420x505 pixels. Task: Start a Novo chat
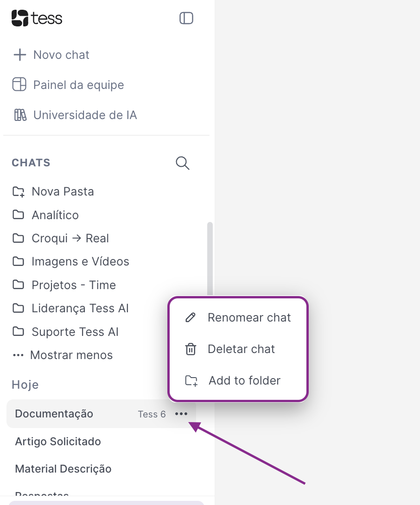click(x=61, y=55)
